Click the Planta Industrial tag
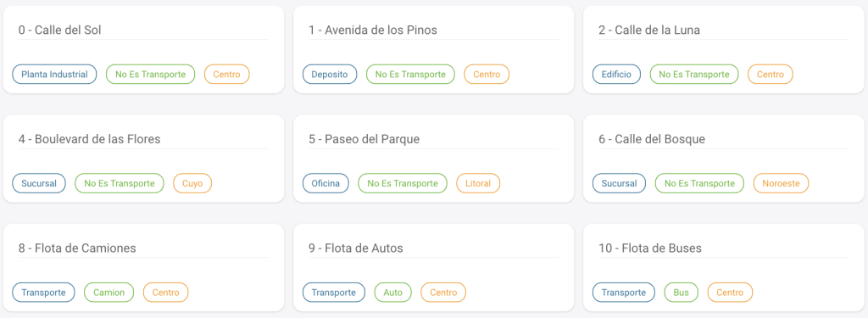Image resolution: width=868 pixels, height=318 pixels. pyautogui.click(x=54, y=75)
